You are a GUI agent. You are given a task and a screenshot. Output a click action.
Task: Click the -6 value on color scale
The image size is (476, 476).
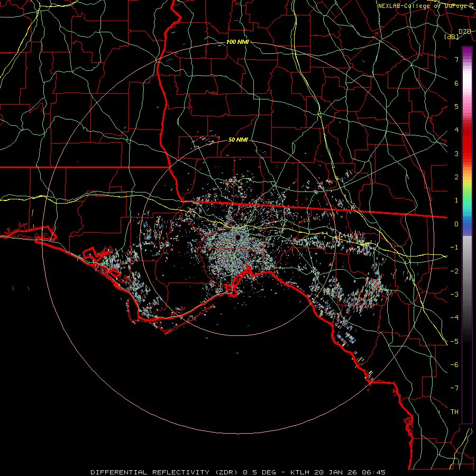coord(454,365)
